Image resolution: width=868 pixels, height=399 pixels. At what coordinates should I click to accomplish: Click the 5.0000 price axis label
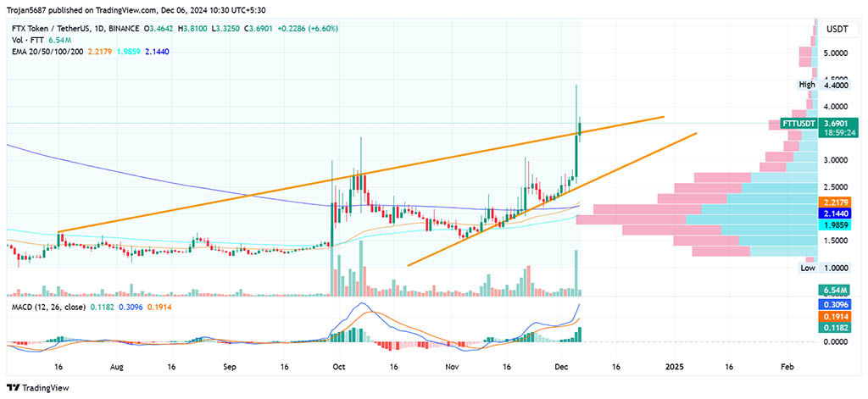(x=834, y=53)
